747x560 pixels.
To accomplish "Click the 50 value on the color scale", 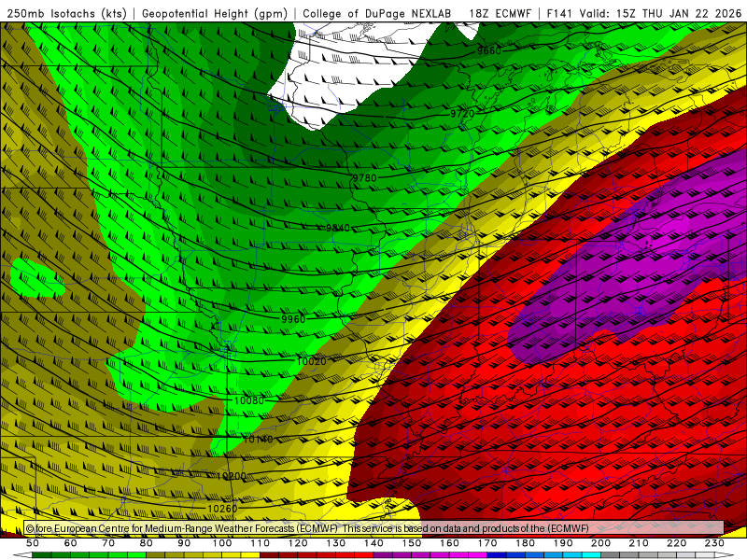I will tap(33, 543).
